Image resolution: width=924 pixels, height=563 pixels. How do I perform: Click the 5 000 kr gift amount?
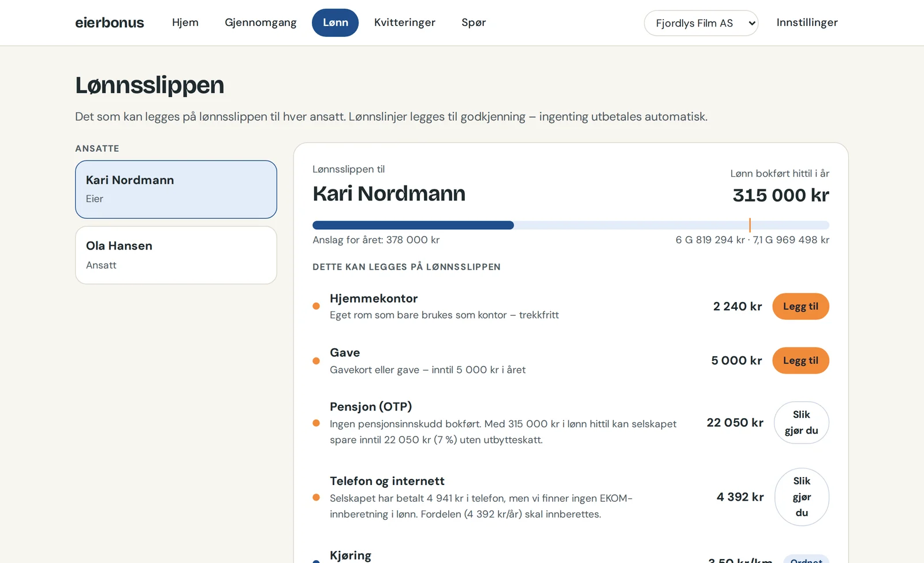(737, 360)
